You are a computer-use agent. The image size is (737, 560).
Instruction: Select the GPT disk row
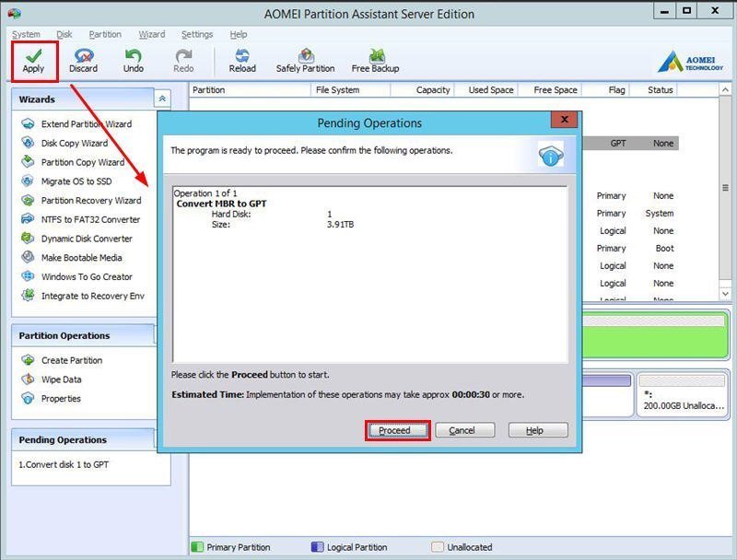tap(630, 144)
